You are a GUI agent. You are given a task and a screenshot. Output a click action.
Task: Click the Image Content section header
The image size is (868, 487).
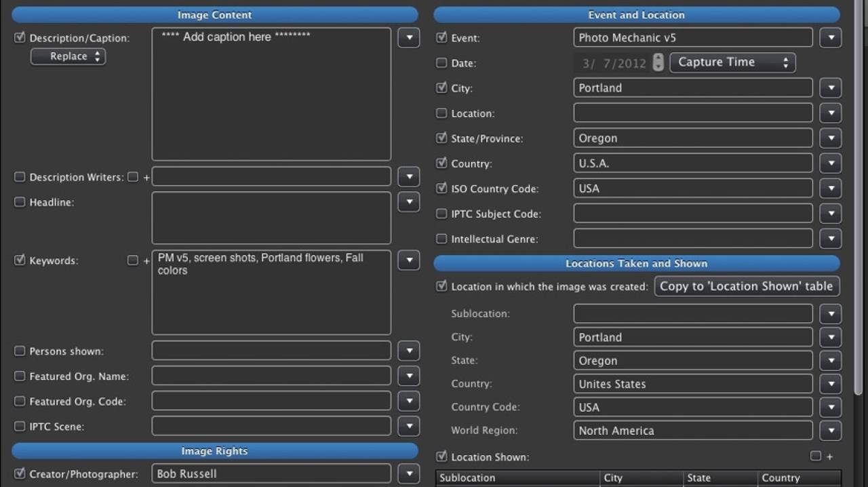pos(215,15)
